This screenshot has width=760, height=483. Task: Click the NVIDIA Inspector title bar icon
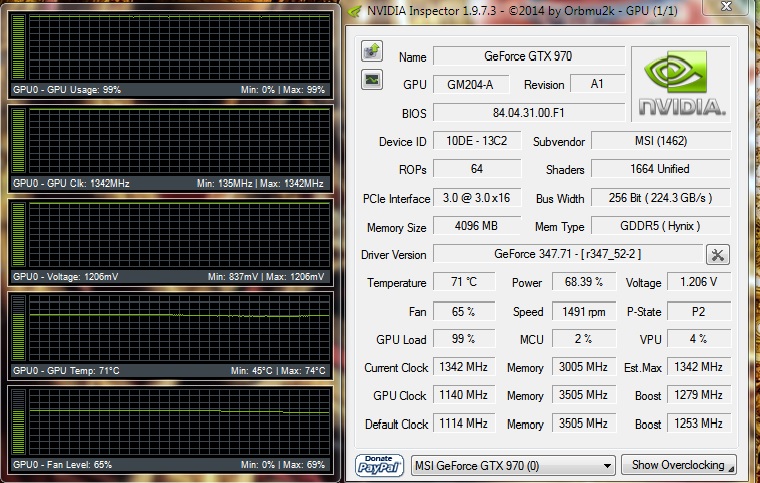pos(355,11)
